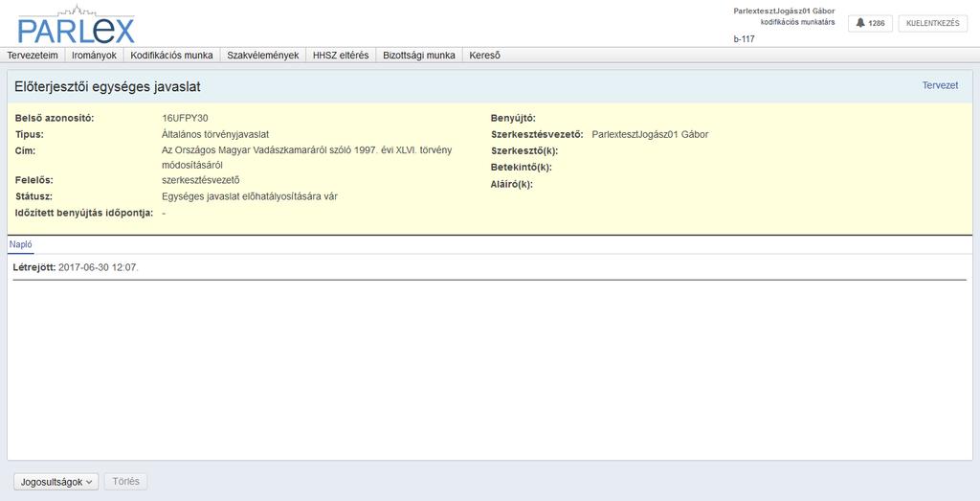Open the HHSZ eltérés menu
This screenshot has width=980, height=501.
point(341,55)
